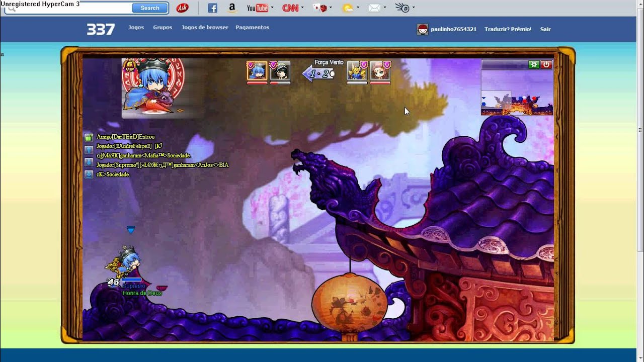Open the Jogos menu

(136, 28)
